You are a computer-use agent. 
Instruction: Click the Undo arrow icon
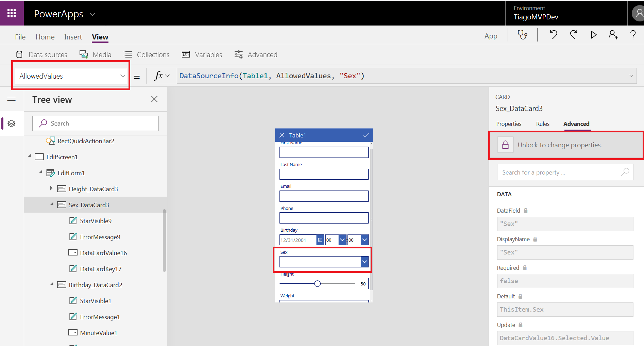(x=554, y=35)
